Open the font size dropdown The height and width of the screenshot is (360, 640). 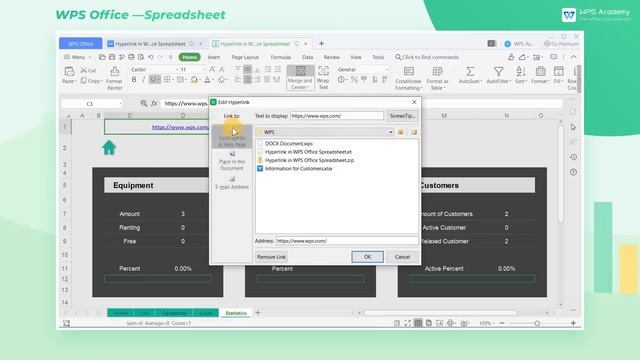click(204, 70)
